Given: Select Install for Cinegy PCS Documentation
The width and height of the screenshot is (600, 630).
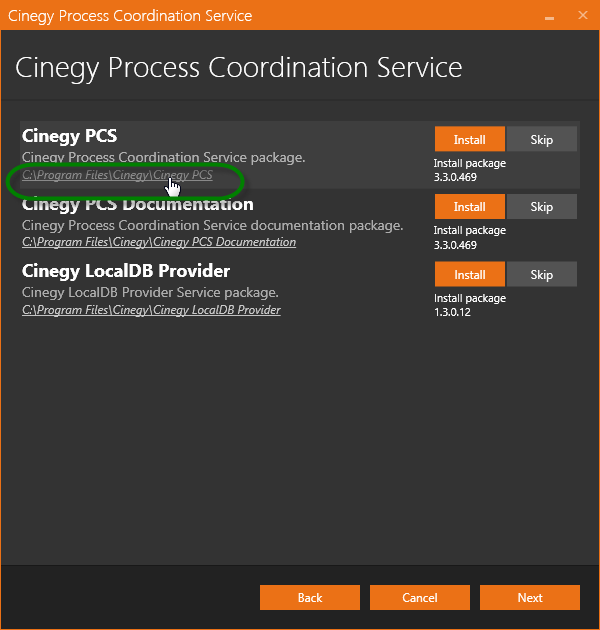Looking at the screenshot, I should click(x=470, y=207).
